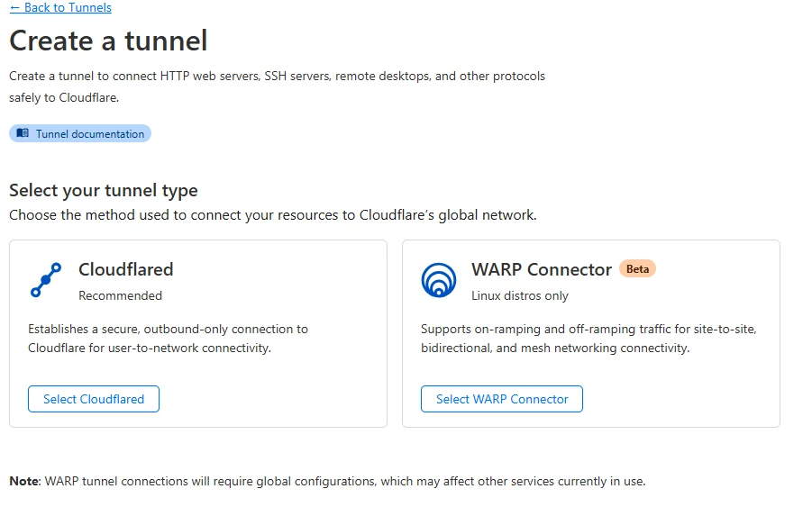This screenshot has width=812, height=525.
Task: Click the Create a tunnel heading
Action: pos(108,41)
